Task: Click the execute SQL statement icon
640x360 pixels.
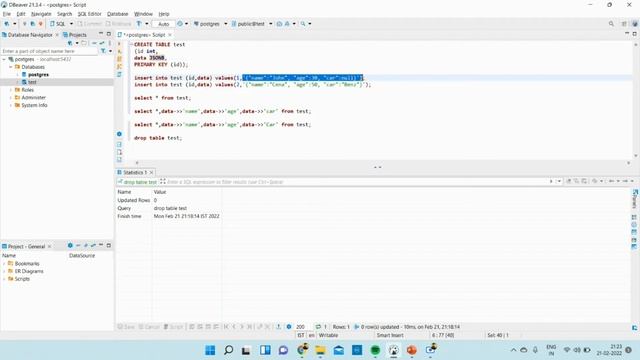Action: (119, 44)
